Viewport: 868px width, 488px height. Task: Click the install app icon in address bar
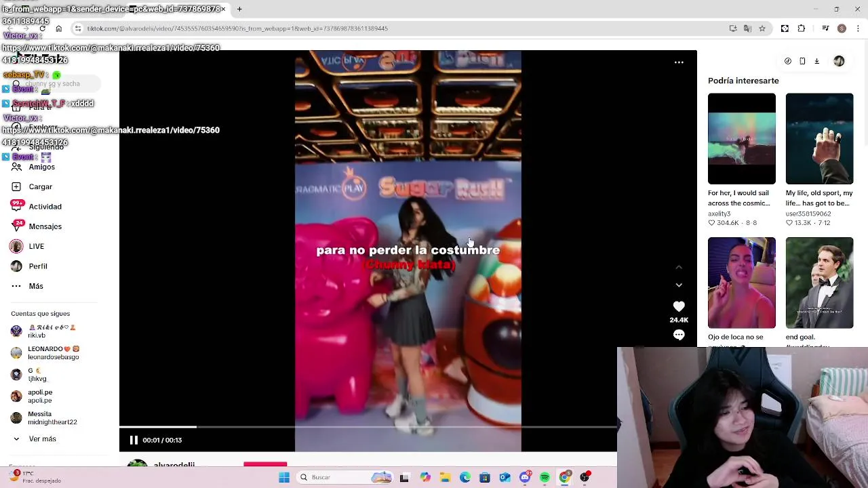click(733, 28)
